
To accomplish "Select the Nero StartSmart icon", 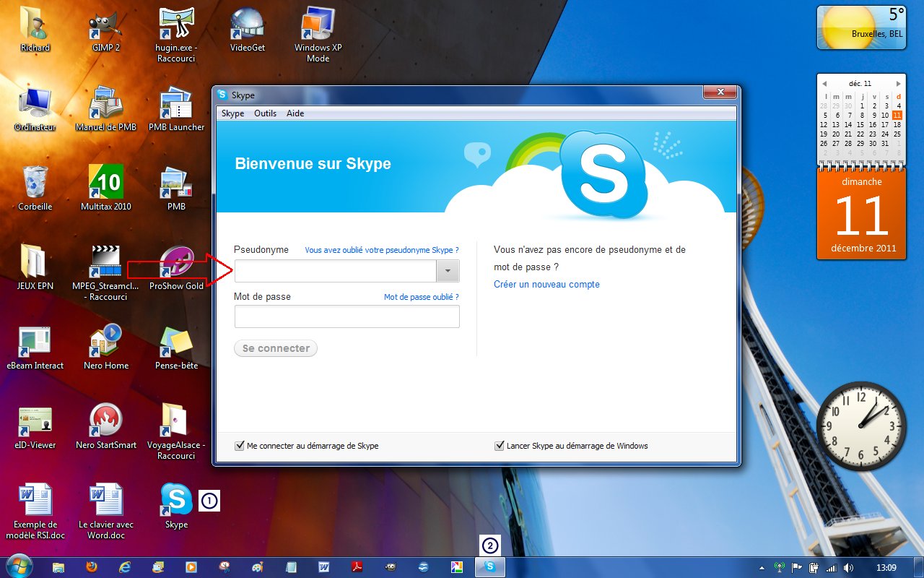I will coord(106,428).
